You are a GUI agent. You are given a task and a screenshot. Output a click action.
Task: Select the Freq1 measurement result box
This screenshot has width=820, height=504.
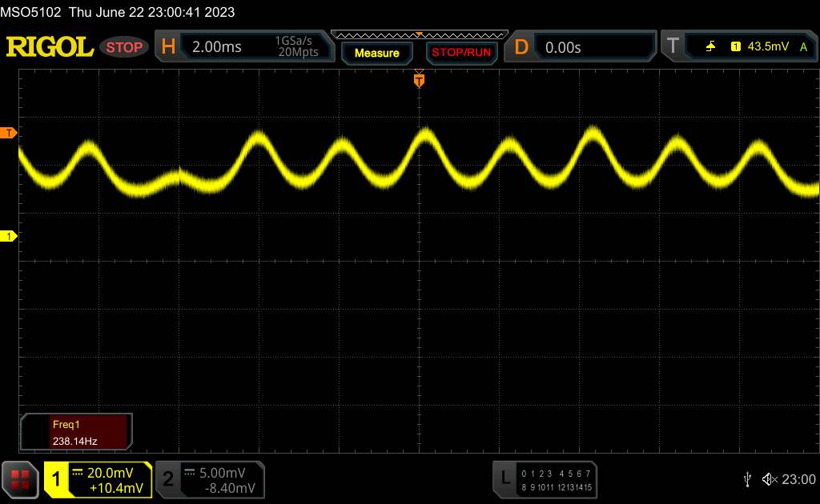[76, 432]
